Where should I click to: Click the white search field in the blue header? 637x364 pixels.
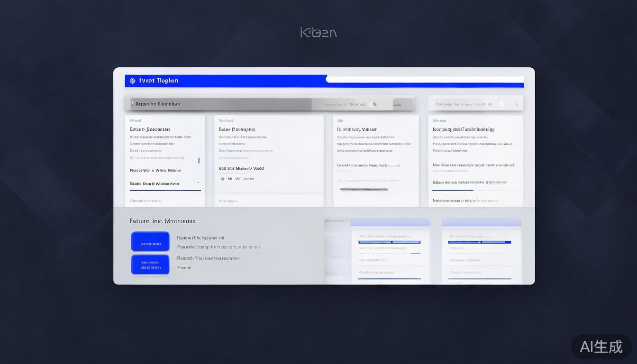425,79
